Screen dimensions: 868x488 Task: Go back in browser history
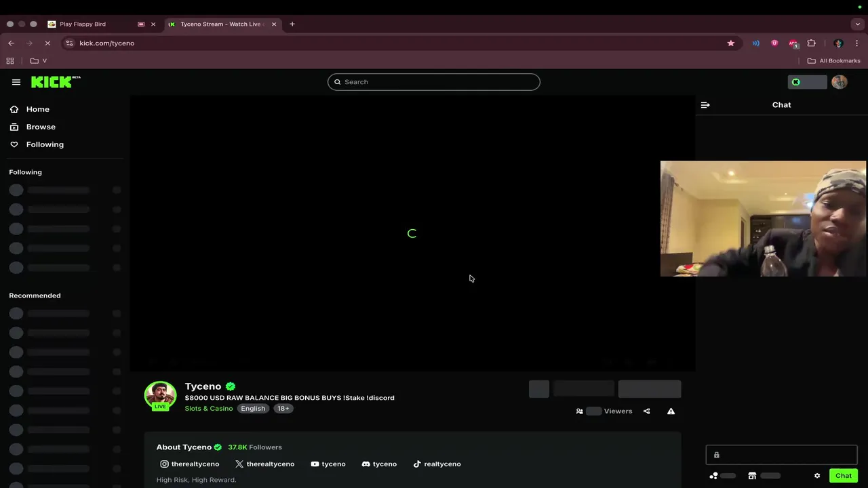point(11,43)
